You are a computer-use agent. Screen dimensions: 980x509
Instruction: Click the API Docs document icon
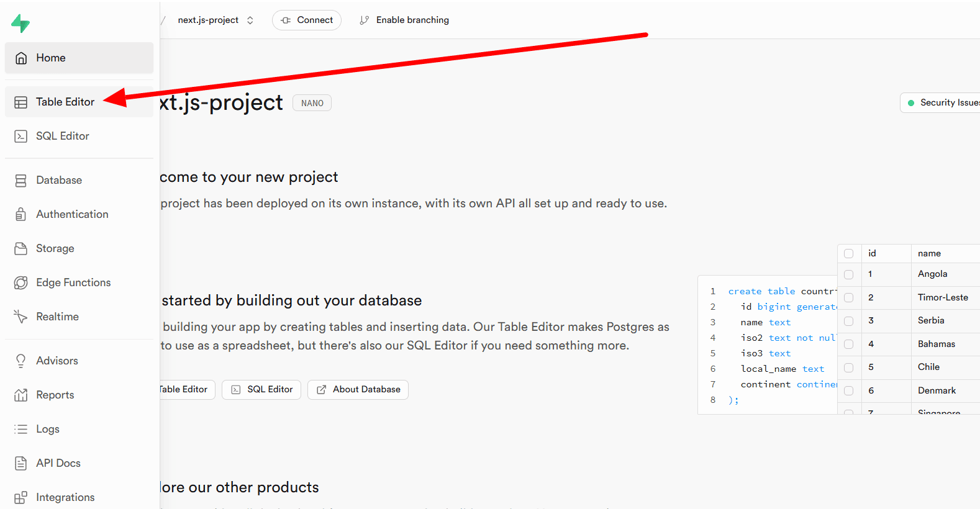click(x=21, y=463)
